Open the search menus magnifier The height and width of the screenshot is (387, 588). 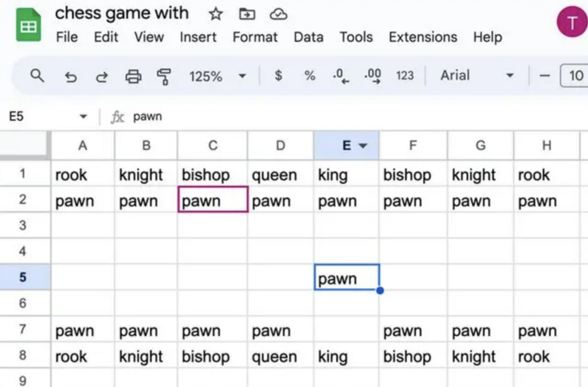(37, 76)
